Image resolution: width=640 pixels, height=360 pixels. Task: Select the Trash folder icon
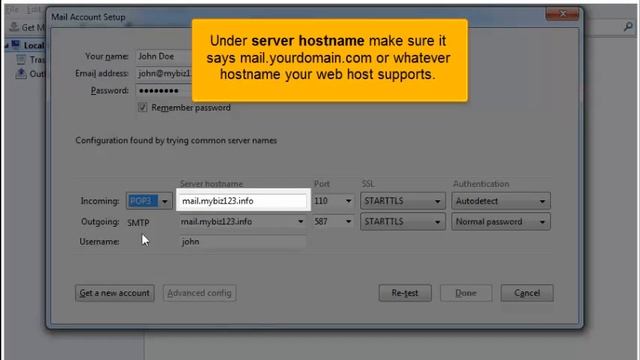[x=21, y=60]
